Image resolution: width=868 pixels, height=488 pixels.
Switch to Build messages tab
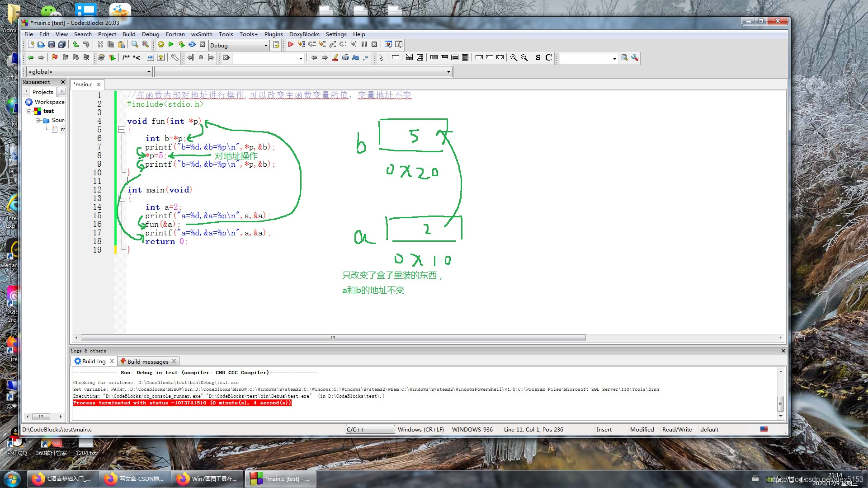click(x=147, y=361)
